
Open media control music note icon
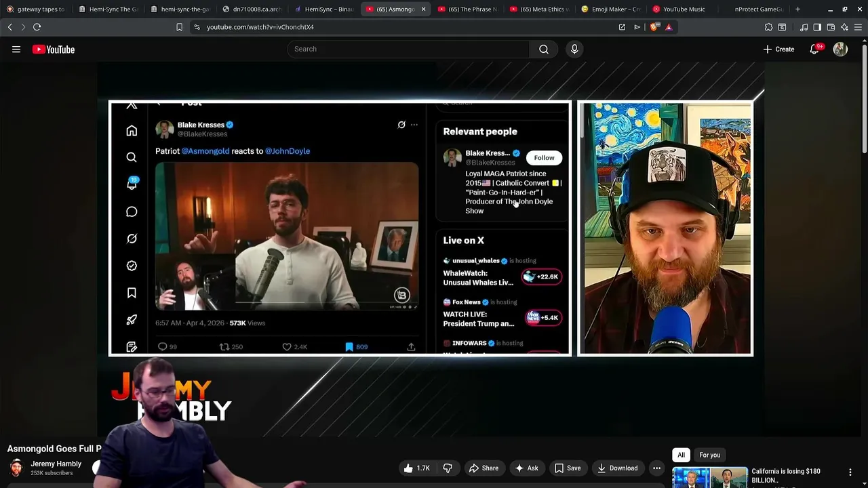[804, 27]
